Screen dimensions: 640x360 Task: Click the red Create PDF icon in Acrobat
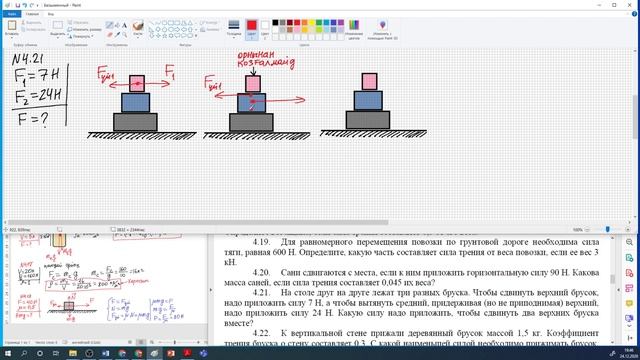pyautogui.click(x=629, y=273)
